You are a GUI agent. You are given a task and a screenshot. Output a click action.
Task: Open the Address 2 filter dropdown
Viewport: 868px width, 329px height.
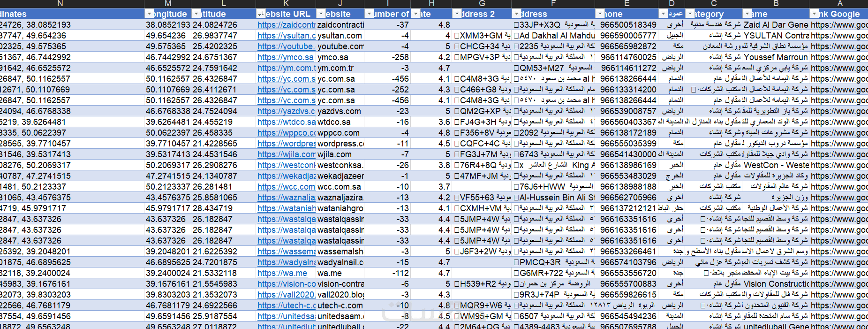click(x=457, y=14)
